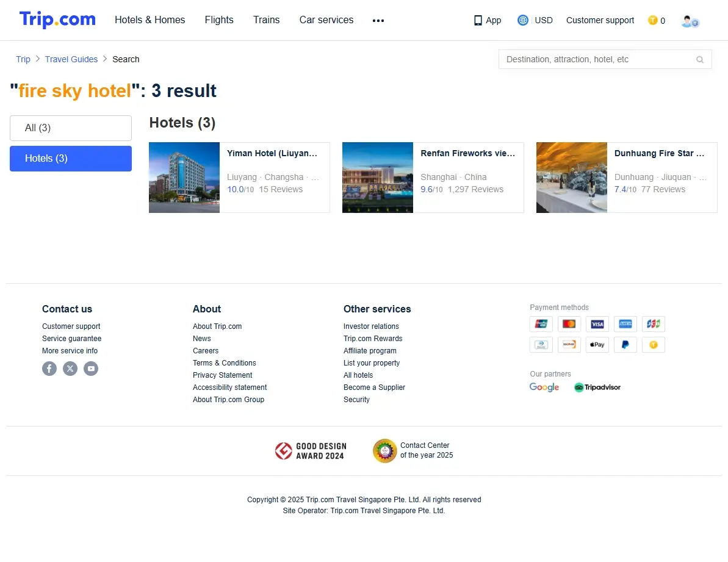The width and height of the screenshot is (728, 562).
Task: Open Careers footer link
Action: click(x=206, y=351)
